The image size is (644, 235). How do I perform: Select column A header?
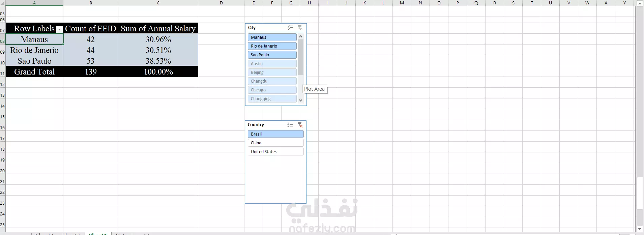click(x=34, y=3)
